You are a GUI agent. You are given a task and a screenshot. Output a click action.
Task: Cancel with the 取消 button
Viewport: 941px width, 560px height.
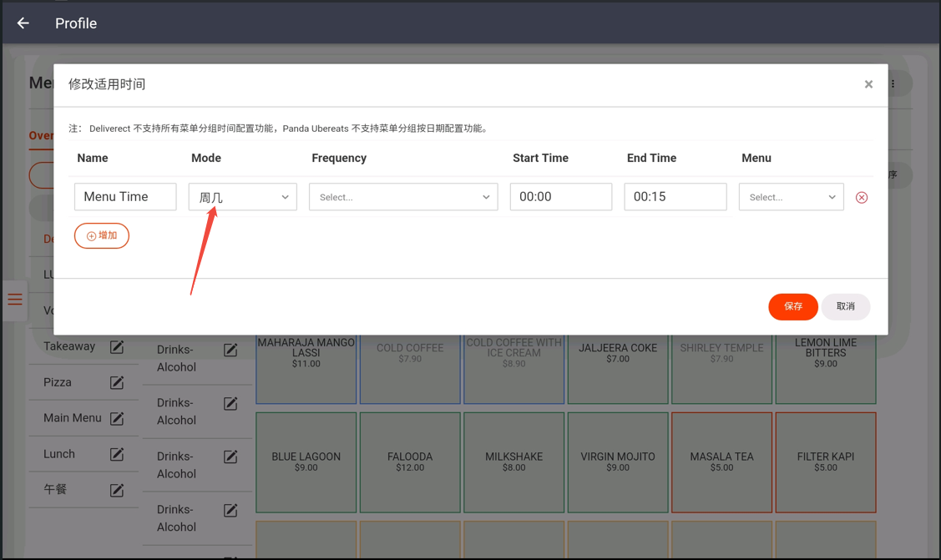[846, 306]
